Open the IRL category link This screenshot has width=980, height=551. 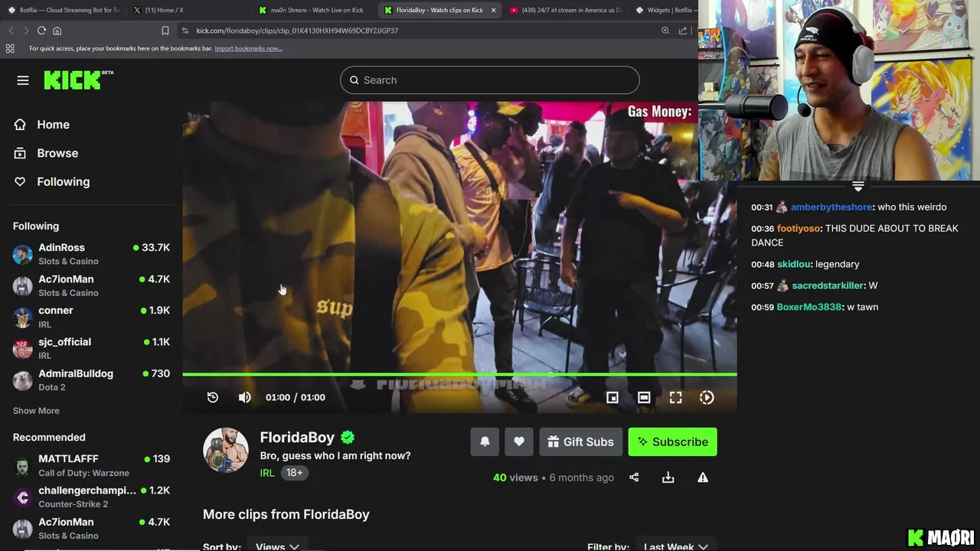coord(267,473)
